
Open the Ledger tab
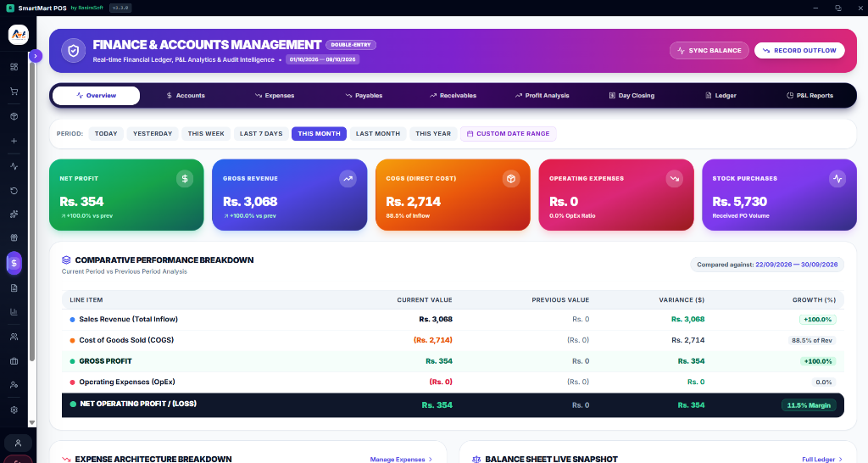tap(721, 95)
